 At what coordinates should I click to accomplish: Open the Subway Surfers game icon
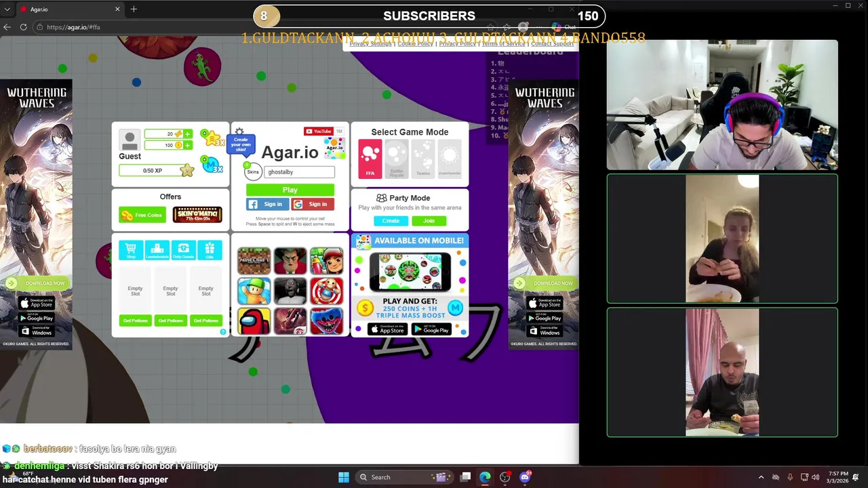tap(326, 261)
